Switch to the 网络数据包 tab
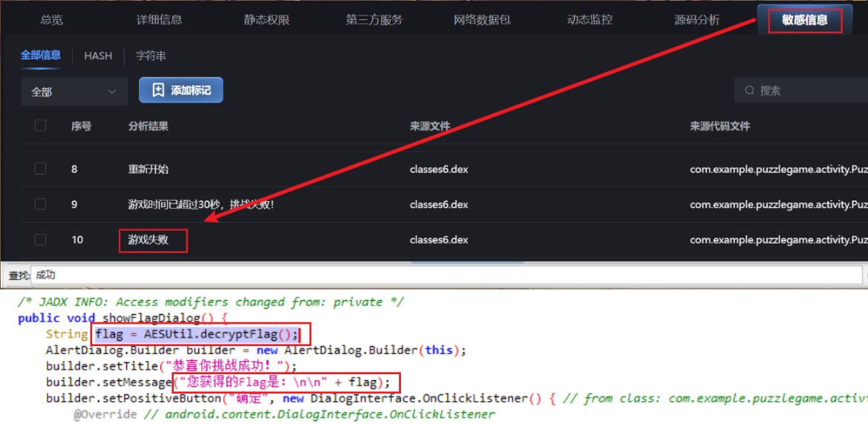Viewport: 868px width, 424px height. (x=482, y=20)
